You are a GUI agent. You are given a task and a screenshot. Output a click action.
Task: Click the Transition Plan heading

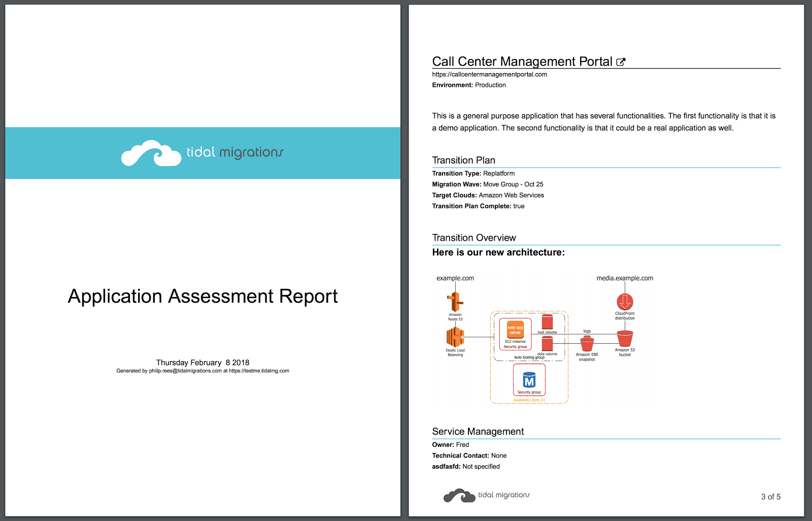(x=463, y=160)
